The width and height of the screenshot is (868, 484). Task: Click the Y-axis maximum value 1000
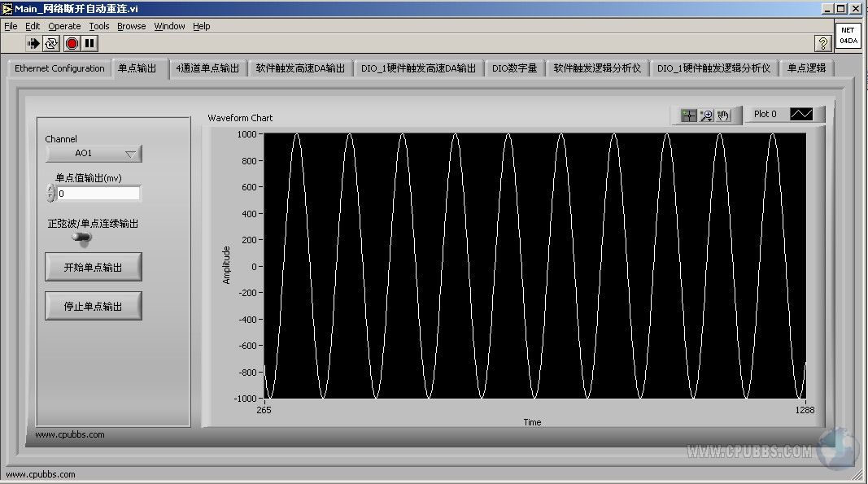point(246,134)
